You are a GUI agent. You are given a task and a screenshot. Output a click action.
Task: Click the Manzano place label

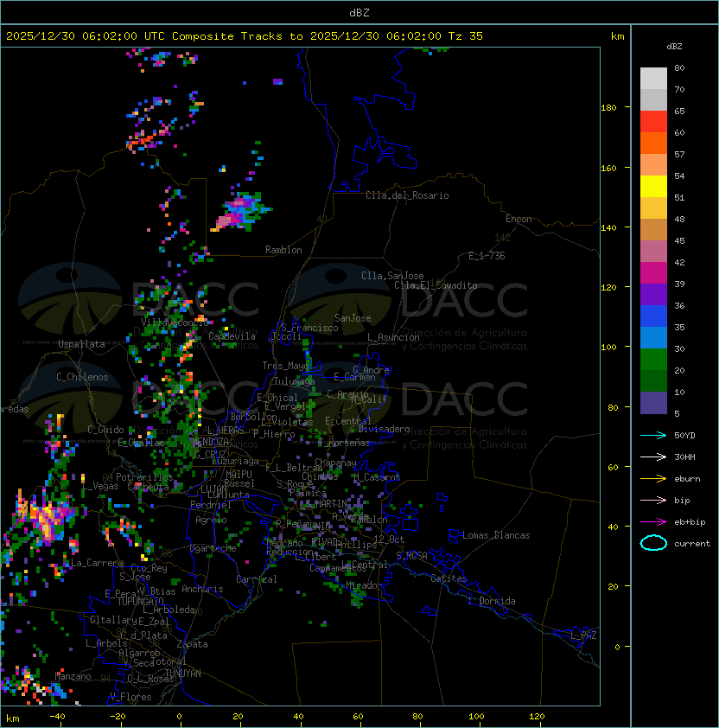[73, 676]
